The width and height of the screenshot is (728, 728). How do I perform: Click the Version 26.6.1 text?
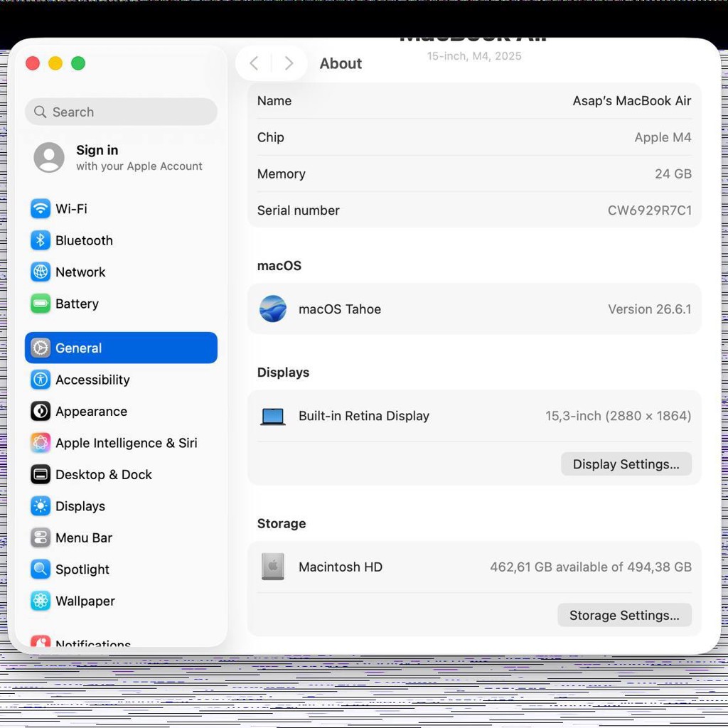(x=650, y=309)
